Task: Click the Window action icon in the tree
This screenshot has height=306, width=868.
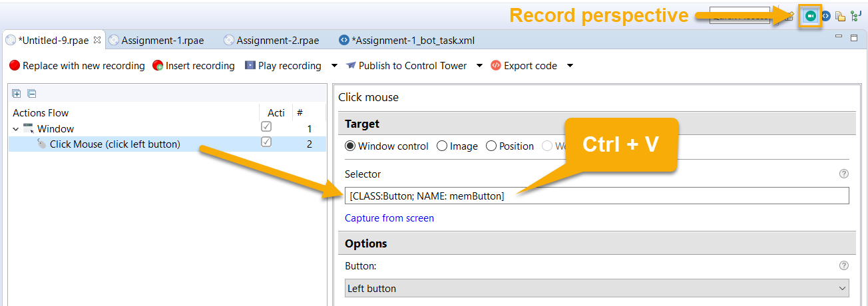Action: pos(28,128)
